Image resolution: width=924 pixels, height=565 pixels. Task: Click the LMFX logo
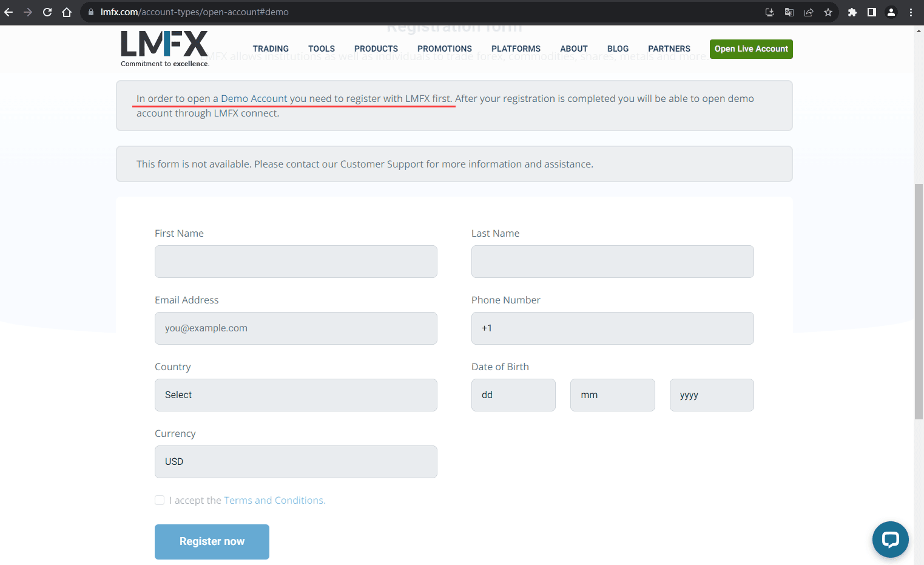pos(164,44)
